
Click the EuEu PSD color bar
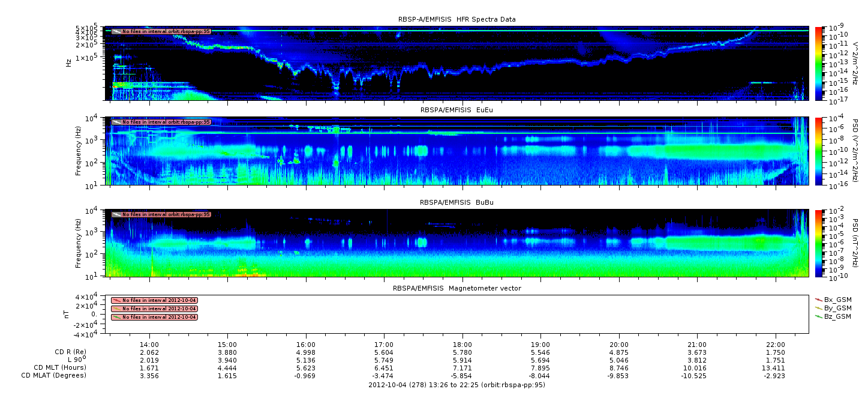(819, 151)
